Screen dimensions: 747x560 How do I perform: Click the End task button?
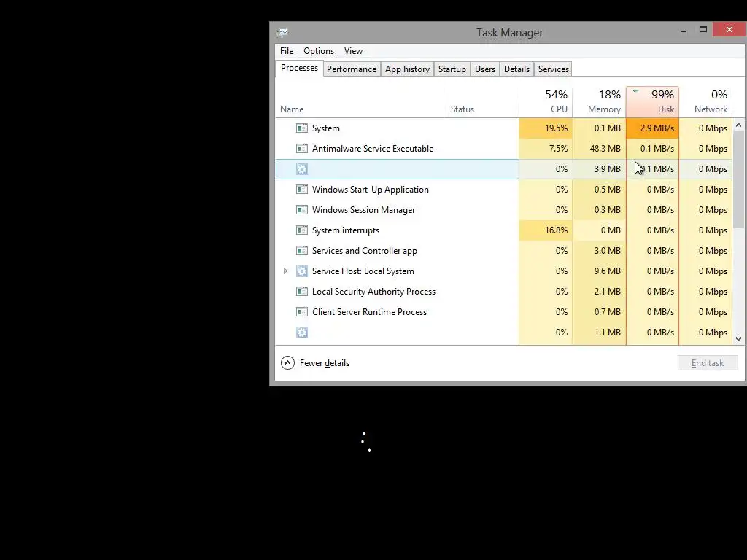[708, 363]
